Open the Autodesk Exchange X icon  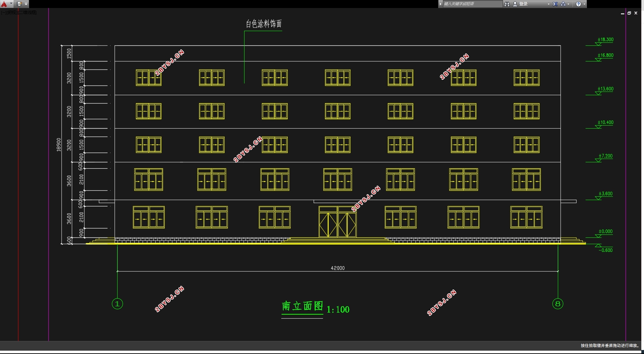coord(555,4)
